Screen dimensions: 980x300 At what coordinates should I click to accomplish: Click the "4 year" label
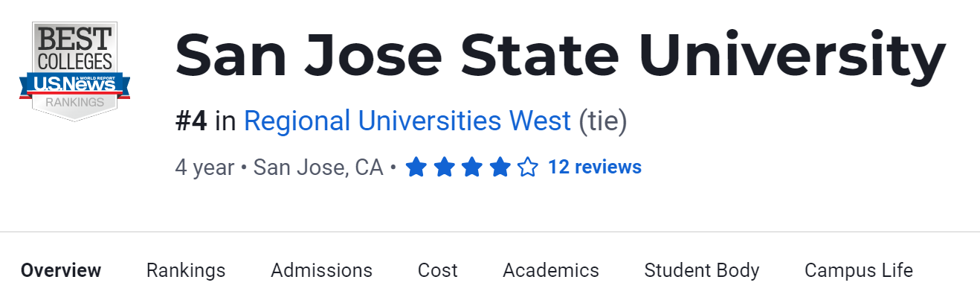[204, 167]
